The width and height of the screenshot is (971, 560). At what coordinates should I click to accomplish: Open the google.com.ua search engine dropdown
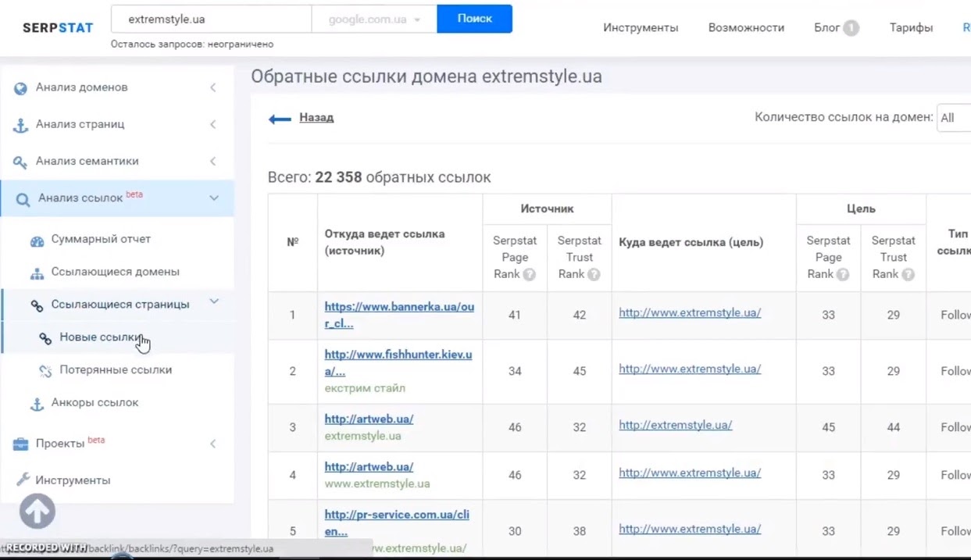pos(373,20)
